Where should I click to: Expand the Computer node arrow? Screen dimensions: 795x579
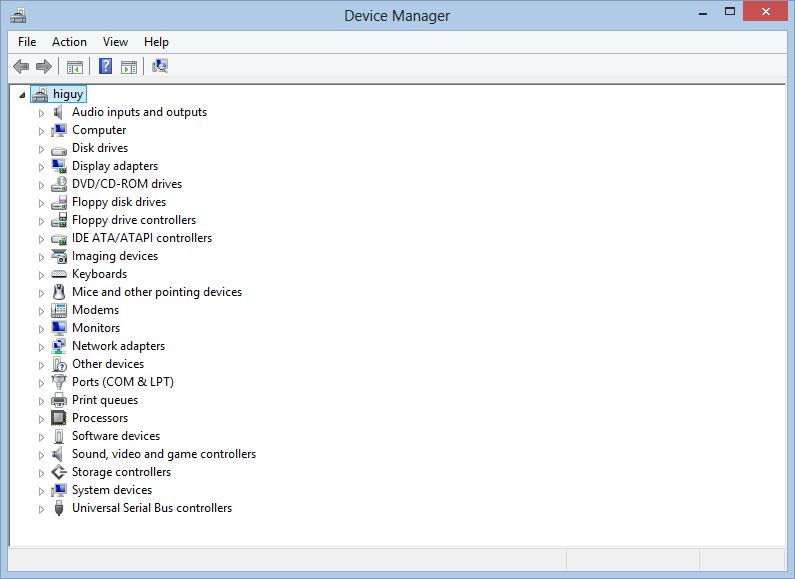[x=41, y=131]
